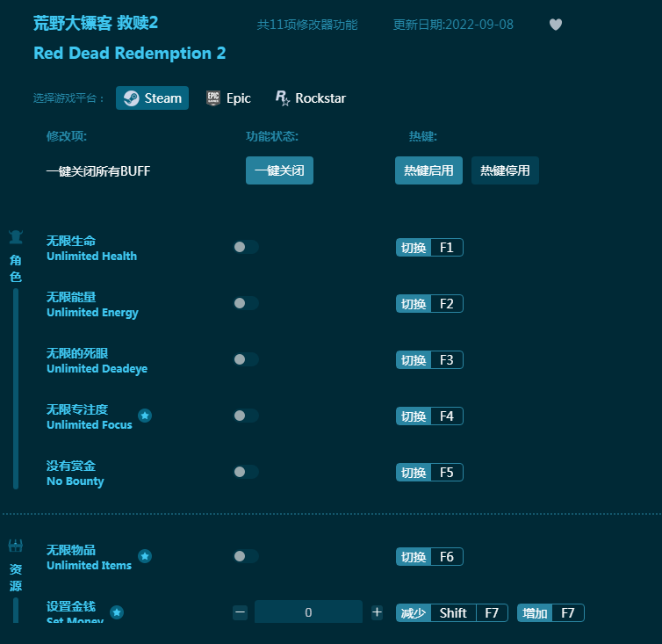Enable the Unlimited Energy switch
The width and height of the screenshot is (662, 644).
click(246, 303)
